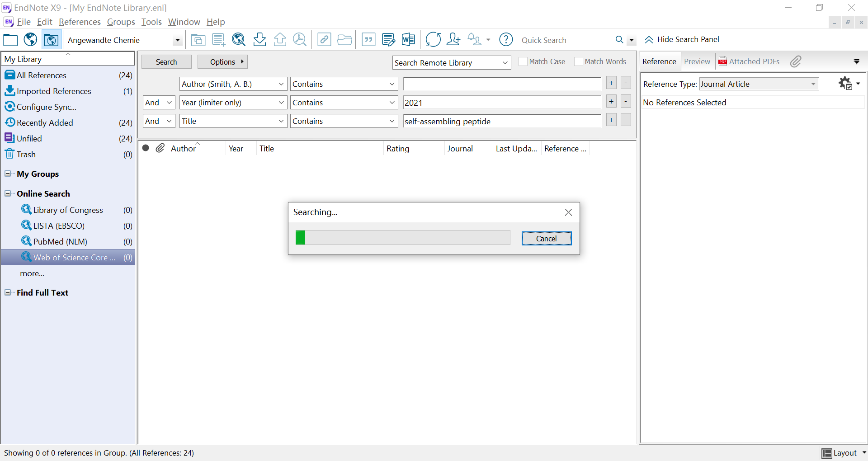Click the Export upload arrow icon

(280, 40)
